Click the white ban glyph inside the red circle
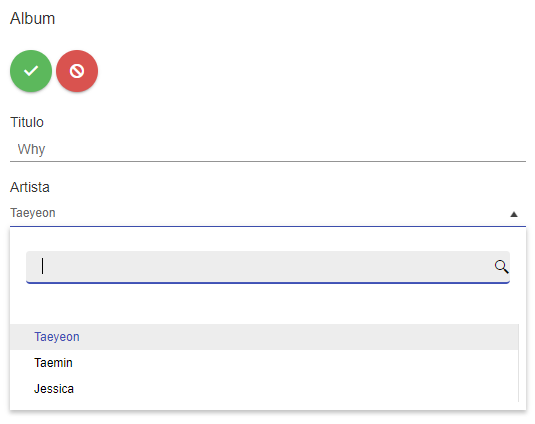 coord(77,71)
